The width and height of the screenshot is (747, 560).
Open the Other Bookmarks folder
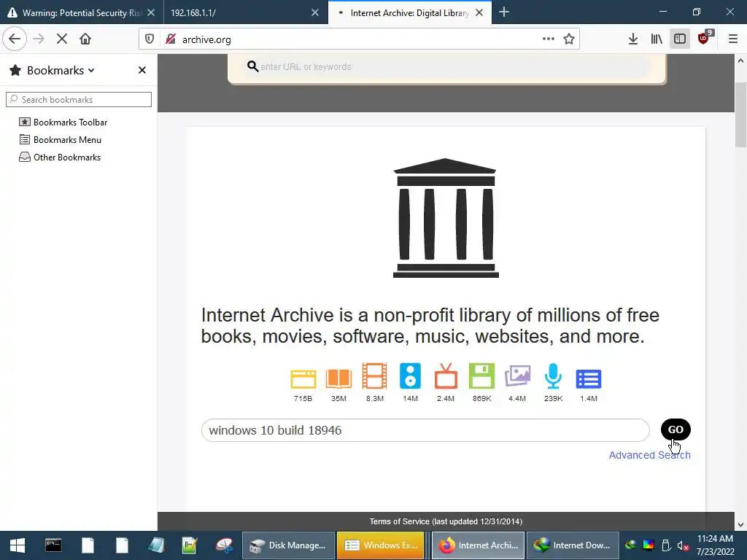coord(60,157)
